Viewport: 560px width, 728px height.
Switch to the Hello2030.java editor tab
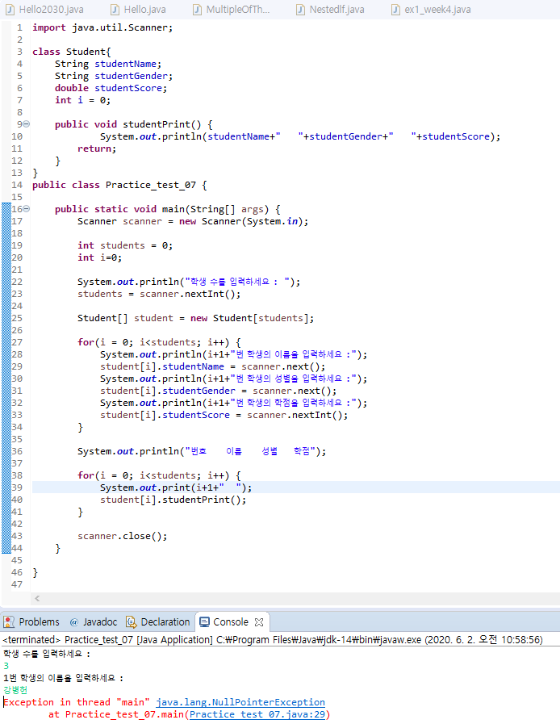50,10
